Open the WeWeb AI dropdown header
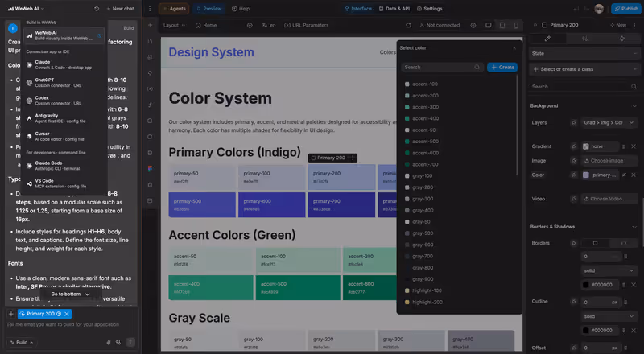Viewport: 644px width, 354px height. coord(26,9)
